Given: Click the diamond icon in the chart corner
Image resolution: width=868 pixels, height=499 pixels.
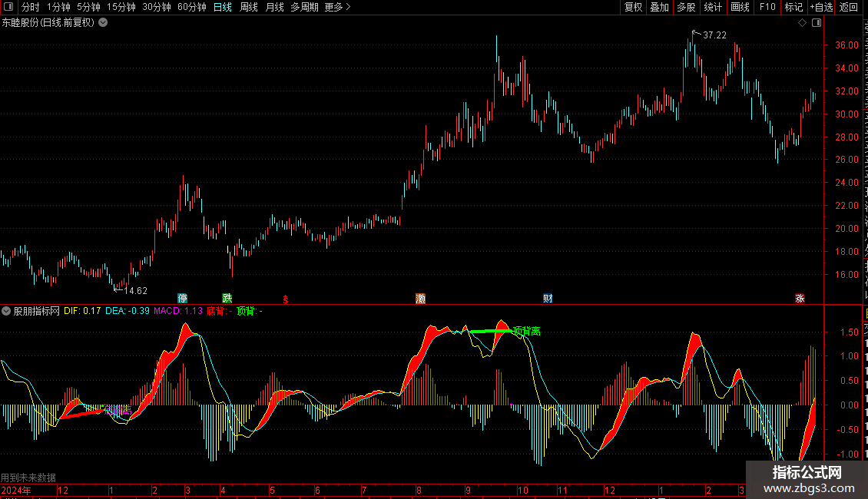Looking at the screenshot, I should (x=802, y=23).
